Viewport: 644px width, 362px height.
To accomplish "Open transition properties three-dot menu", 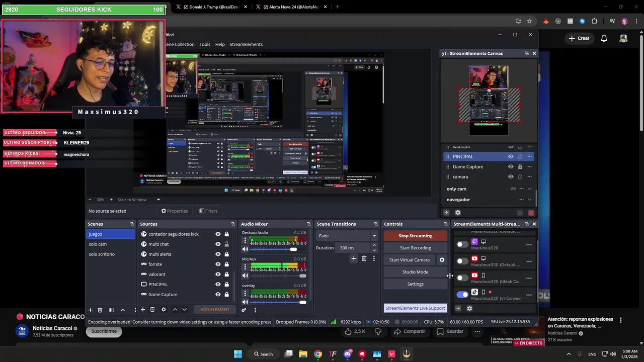I will point(374,258).
